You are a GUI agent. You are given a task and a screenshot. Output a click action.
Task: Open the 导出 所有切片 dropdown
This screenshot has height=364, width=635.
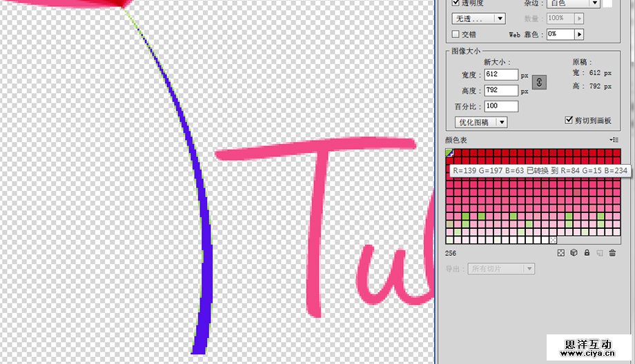[501, 269]
